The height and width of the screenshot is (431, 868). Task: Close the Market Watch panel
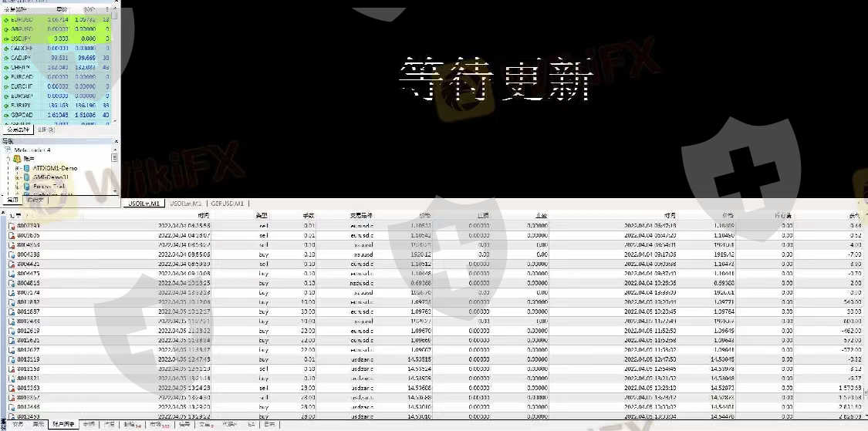pyautogui.click(x=116, y=2)
